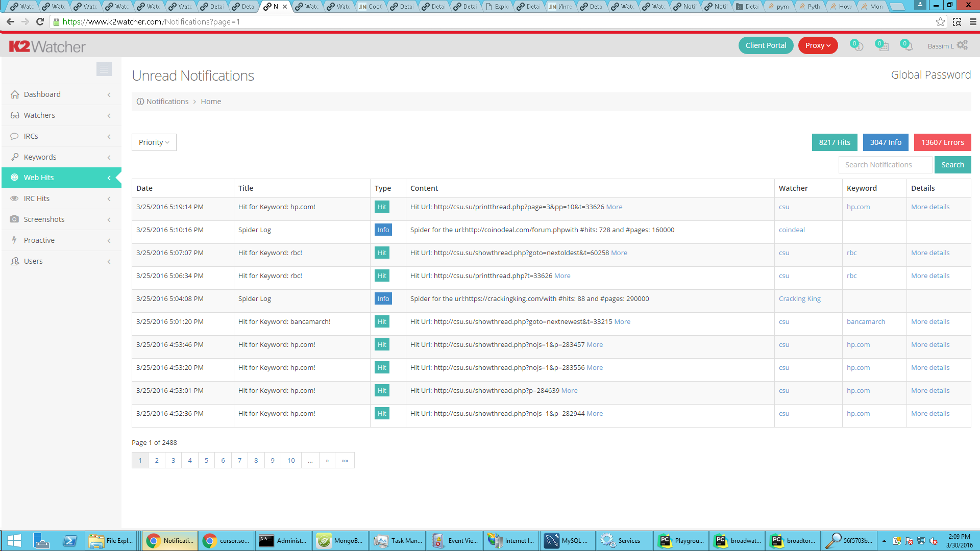Click the settings gears icon beside Bassim L
This screenshot has width=980, height=551.
coord(962,45)
